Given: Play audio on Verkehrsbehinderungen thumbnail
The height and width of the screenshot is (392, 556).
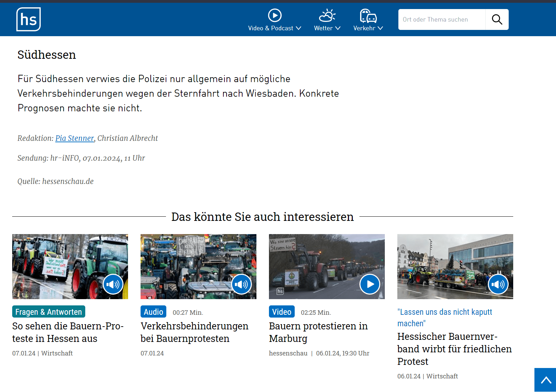Looking at the screenshot, I should 241,284.
